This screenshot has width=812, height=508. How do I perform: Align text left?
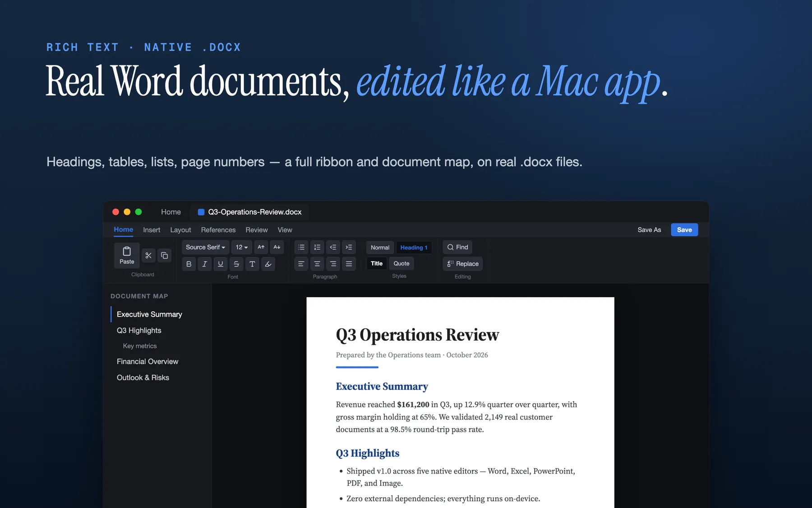point(301,264)
